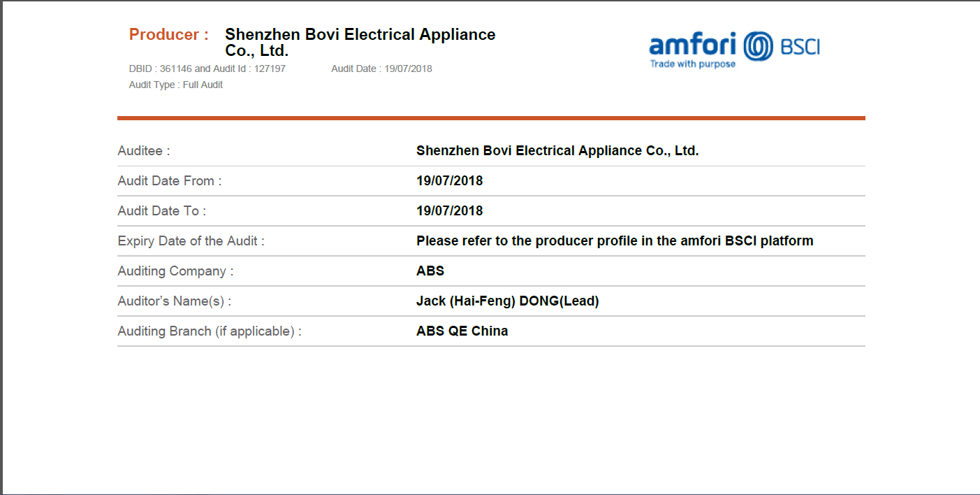Click the 'Audit Type : Full Audit' line
980x495 pixels.
pyautogui.click(x=176, y=85)
